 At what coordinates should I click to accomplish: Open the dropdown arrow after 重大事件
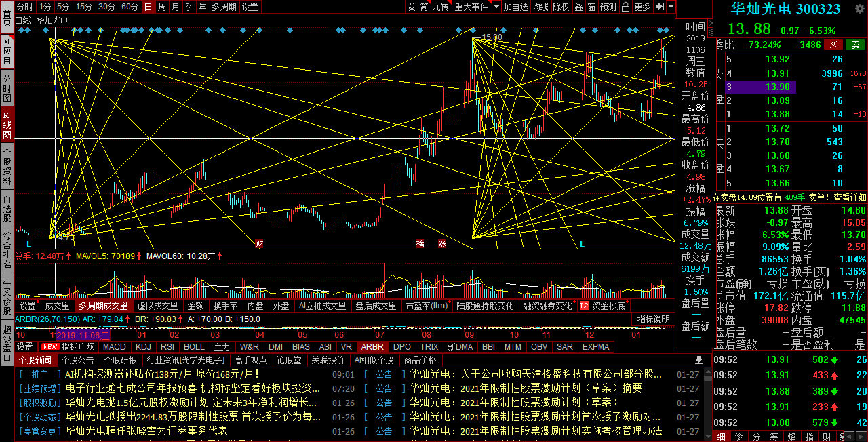(496, 7)
